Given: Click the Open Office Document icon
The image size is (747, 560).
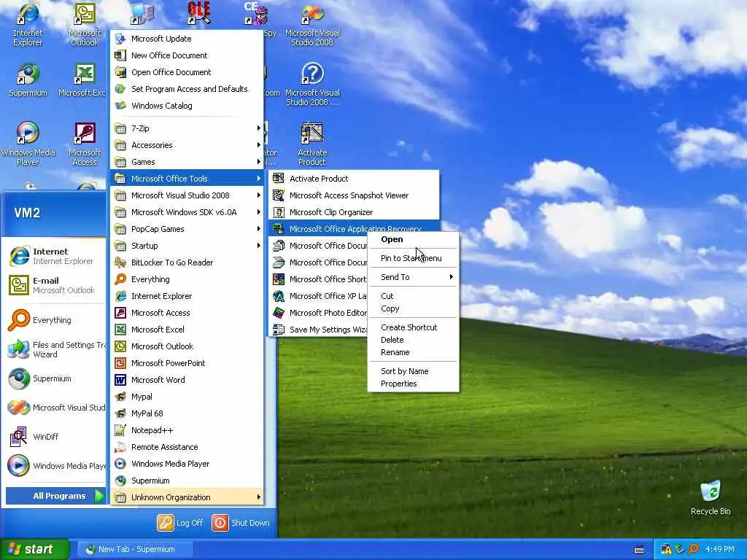Looking at the screenshot, I should [120, 72].
